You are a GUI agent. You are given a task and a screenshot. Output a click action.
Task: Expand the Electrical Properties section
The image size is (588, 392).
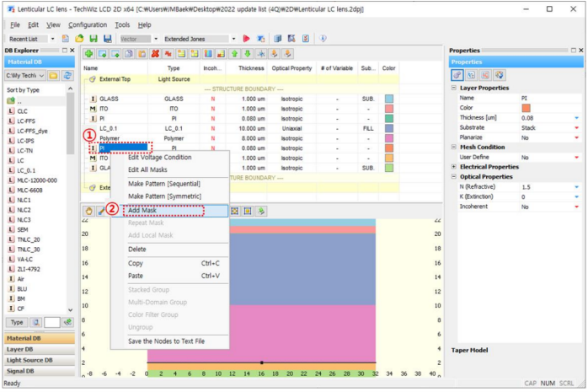click(x=454, y=167)
